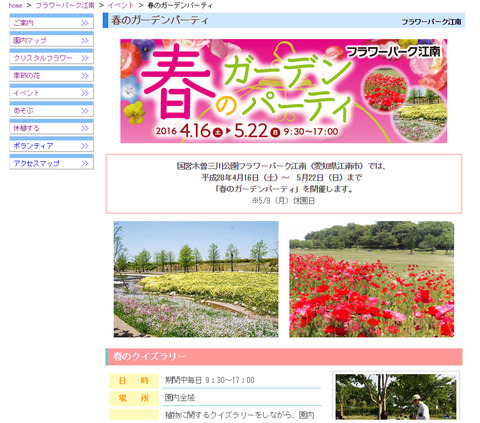
Task: Click the double-chevron icon beside 季節の花
Action: [85, 76]
